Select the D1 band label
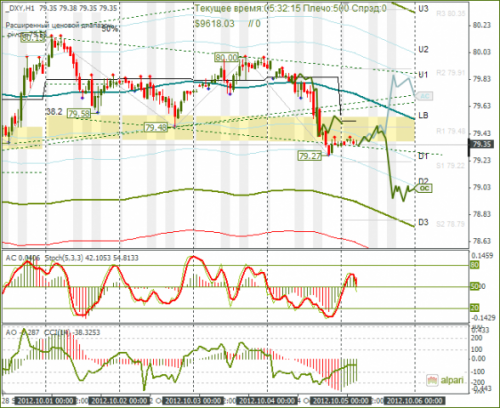This screenshot has width=500, height=408. click(x=423, y=156)
